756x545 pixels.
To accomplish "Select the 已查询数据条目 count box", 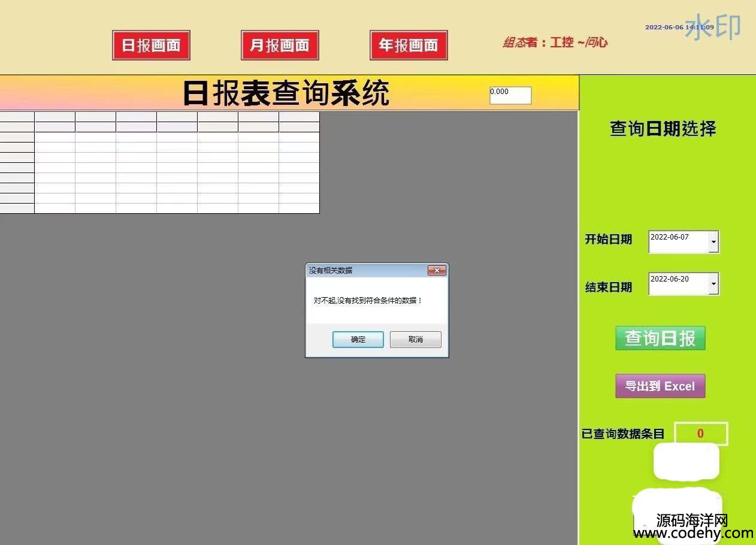I will tap(700, 434).
